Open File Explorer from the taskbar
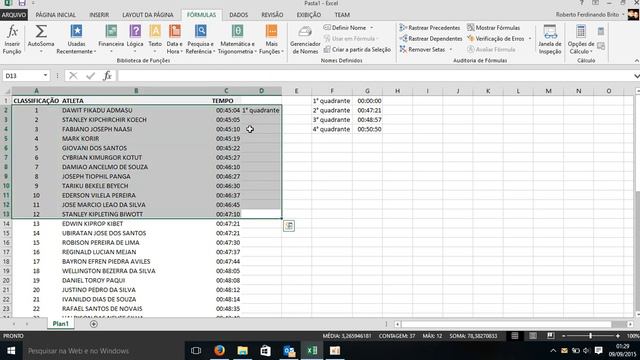The height and width of the screenshot is (360, 640). (x=242, y=351)
